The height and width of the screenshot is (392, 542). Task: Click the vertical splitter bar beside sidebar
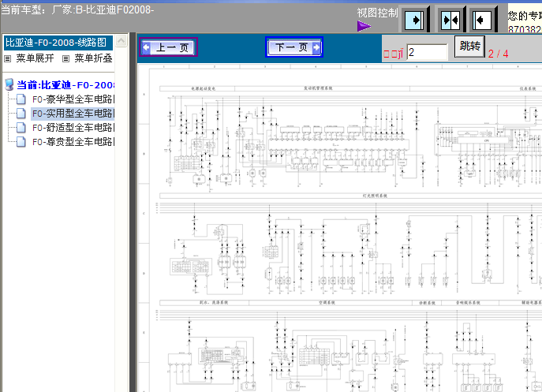pos(133,212)
